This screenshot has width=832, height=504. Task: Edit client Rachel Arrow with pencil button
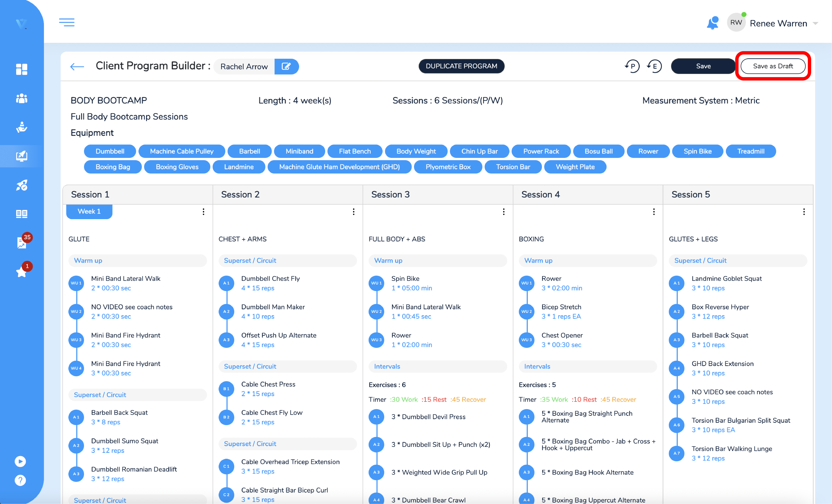point(286,66)
